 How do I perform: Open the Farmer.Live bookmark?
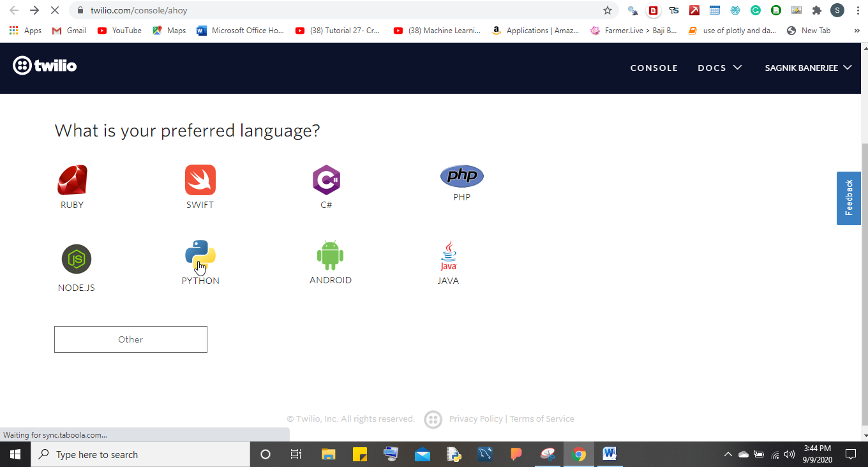634,30
